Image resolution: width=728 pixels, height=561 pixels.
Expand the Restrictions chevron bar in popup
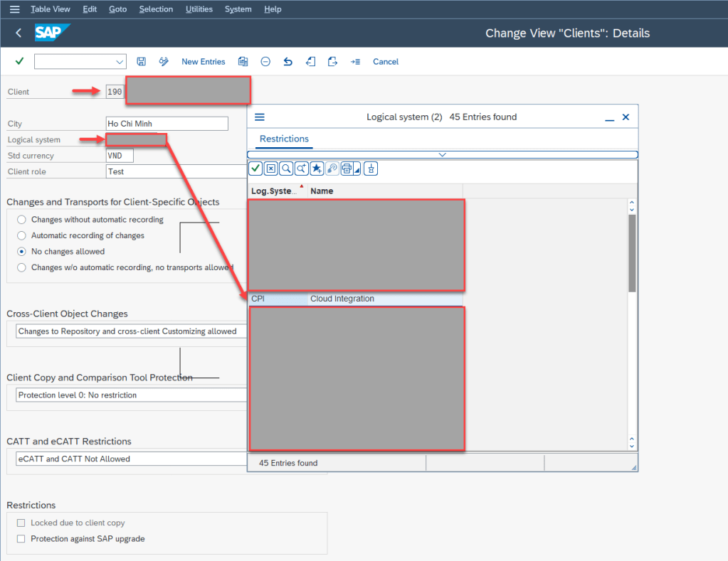click(442, 154)
